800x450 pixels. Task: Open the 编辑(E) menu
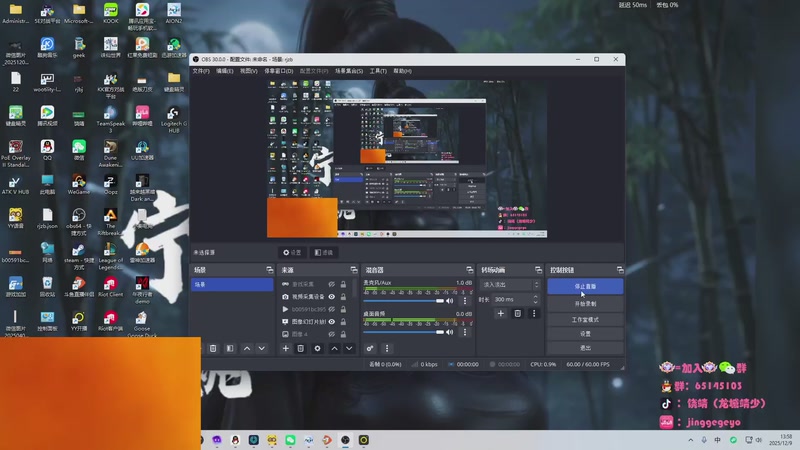224,71
